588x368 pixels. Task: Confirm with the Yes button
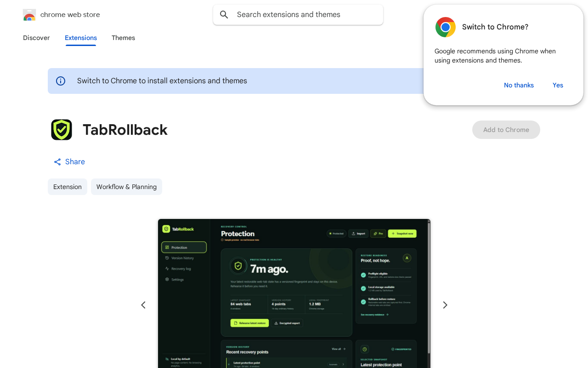tap(558, 85)
